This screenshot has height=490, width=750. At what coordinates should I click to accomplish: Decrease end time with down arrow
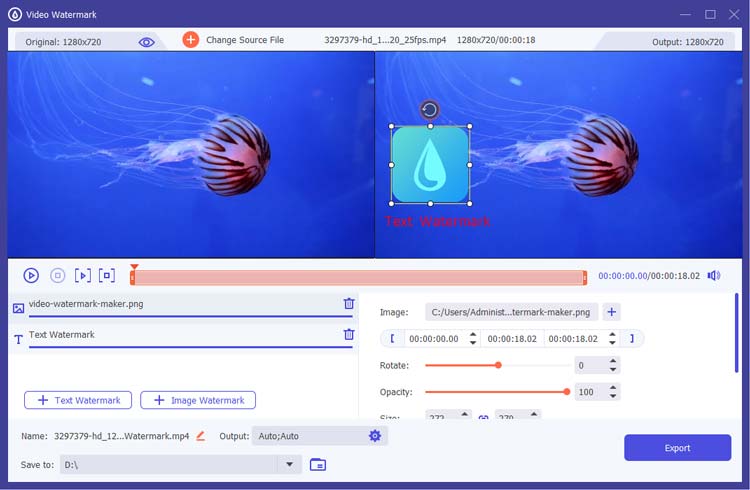[x=612, y=343]
